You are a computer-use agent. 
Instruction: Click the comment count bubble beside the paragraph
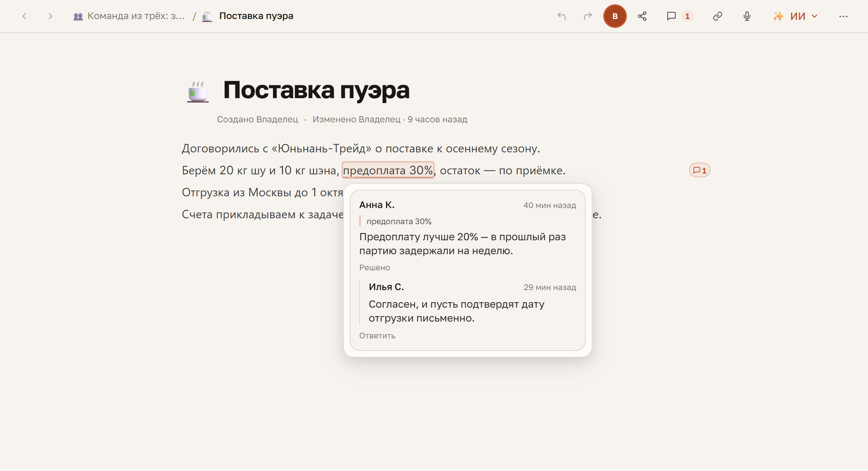(x=700, y=170)
